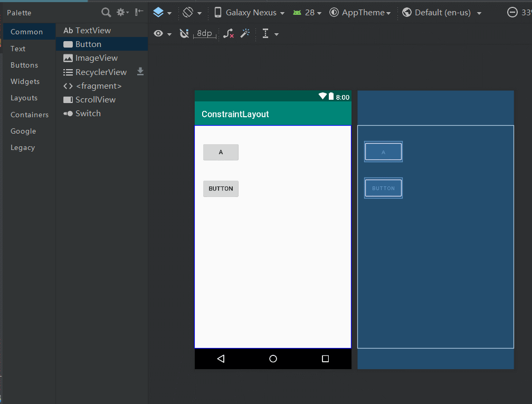Collapse the Palette panel with hide icon
The image size is (532, 404).
click(139, 13)
